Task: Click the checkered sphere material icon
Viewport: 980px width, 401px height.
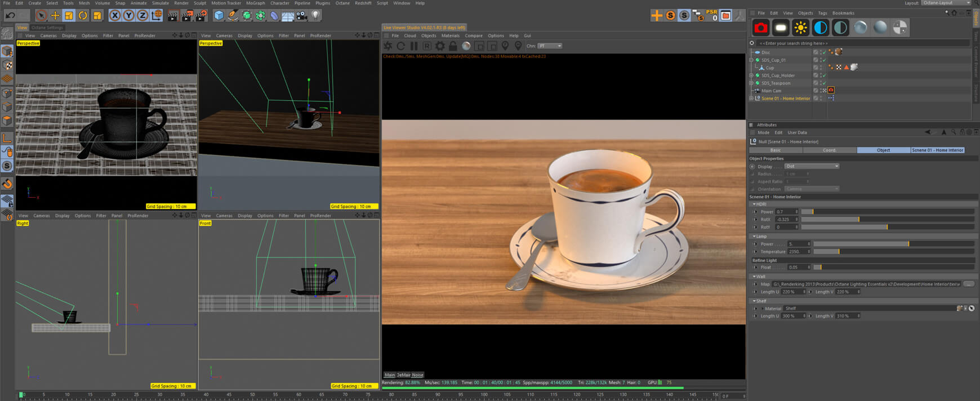Action: click(900, 28)
